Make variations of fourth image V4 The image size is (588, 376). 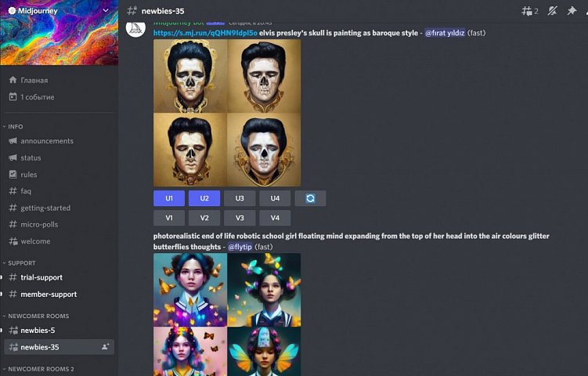click(x=275, y=218)
